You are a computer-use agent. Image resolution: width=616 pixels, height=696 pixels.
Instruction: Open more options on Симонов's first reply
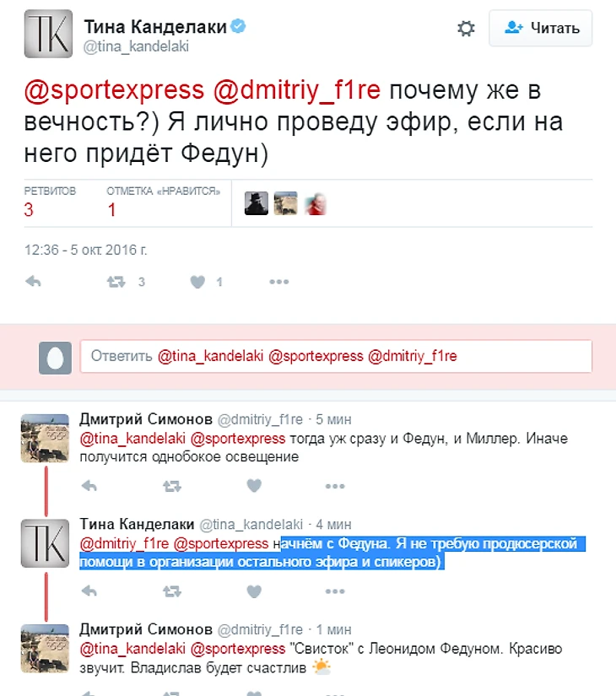[x=335, y=487]
